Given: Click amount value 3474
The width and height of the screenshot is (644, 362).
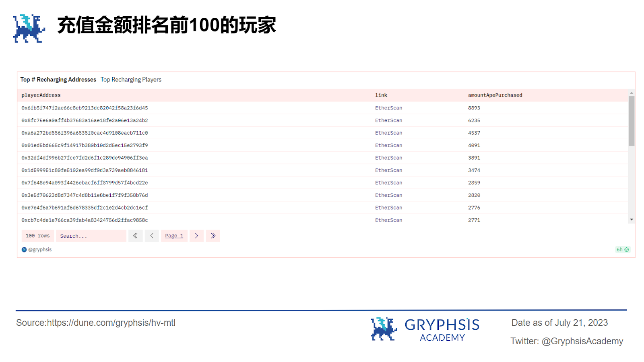Looking at the screenshot, I should pos(474,170).
